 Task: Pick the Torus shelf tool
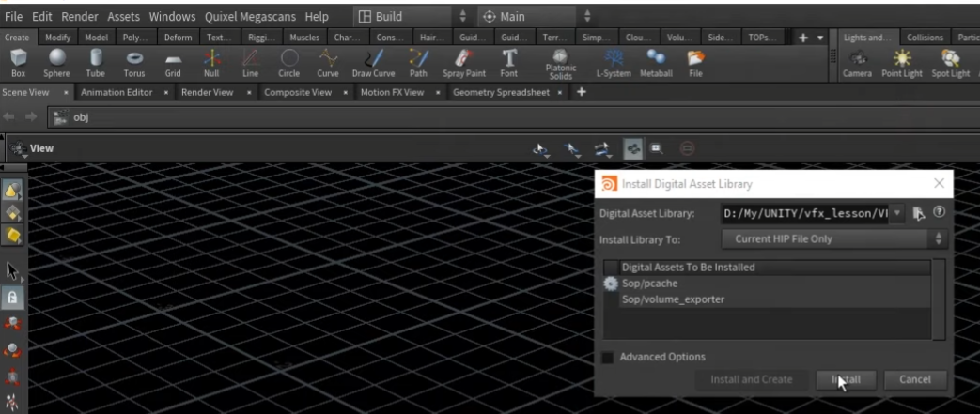pos(134,63)
